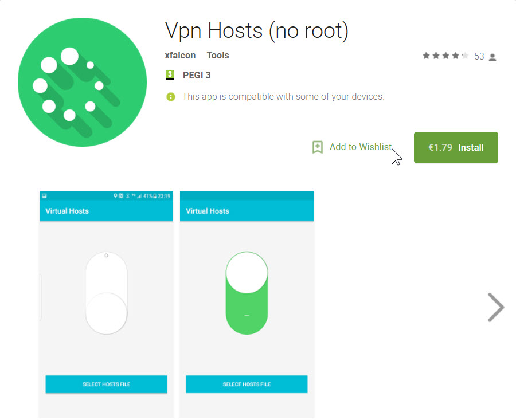Toggle the green on switch in second screenshot
The height and width of the screenshot is (420, 516).
pos(247,293)
